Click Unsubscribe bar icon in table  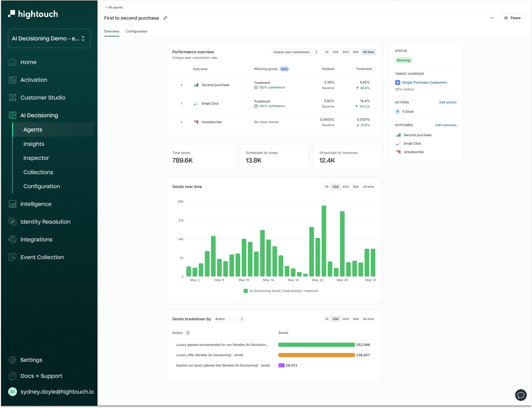(x=196, y=122)
